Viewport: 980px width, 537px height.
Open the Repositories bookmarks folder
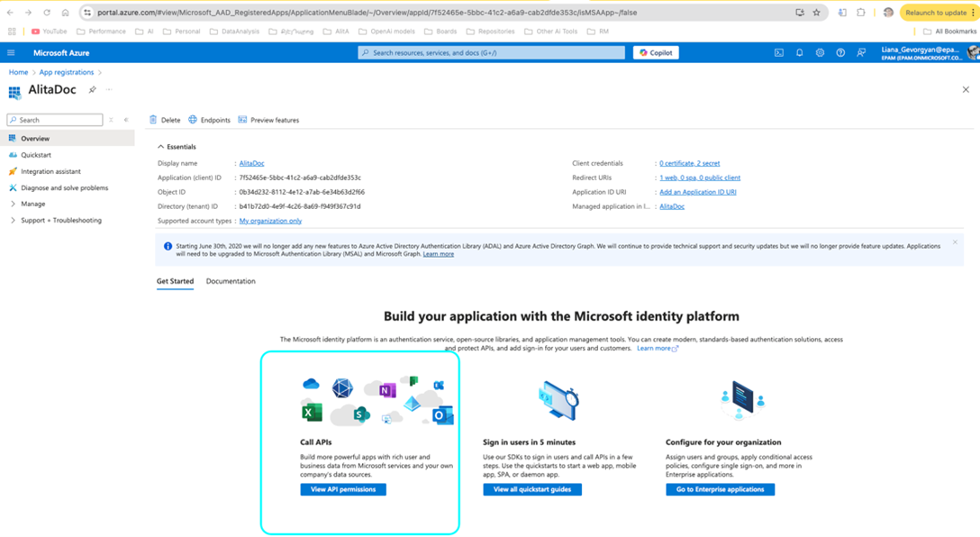coord(491,32)
